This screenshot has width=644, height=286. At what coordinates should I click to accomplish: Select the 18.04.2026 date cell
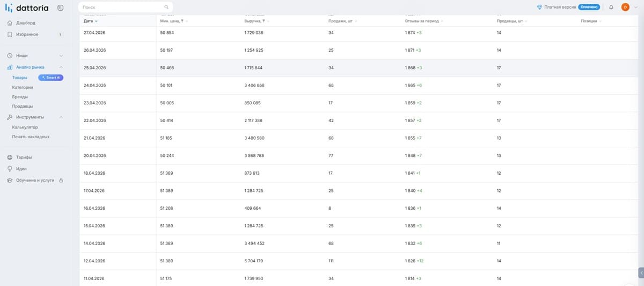tap(95, 173)
